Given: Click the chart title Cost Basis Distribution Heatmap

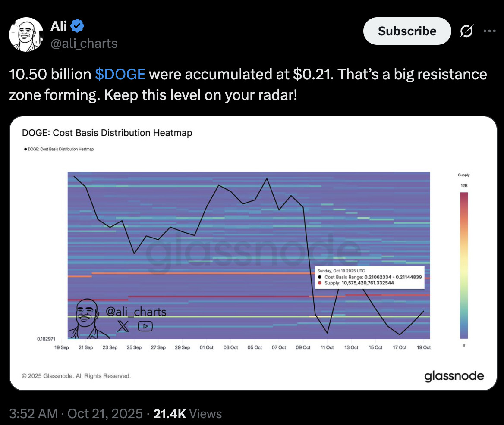Looking at the screenshot, I should 107,133.
